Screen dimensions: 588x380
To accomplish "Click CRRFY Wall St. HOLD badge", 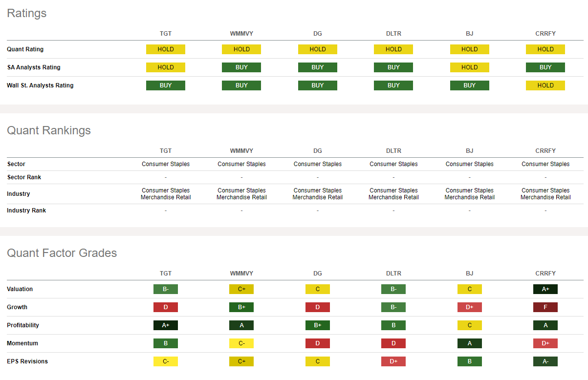I will pyautogui.click(x=545, y=85).
